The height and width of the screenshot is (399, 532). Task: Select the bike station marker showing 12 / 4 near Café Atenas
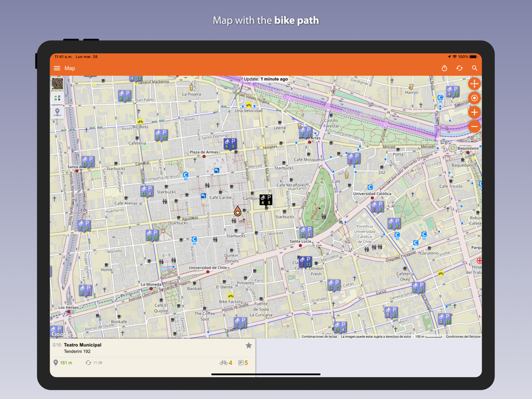coord(147,191)
